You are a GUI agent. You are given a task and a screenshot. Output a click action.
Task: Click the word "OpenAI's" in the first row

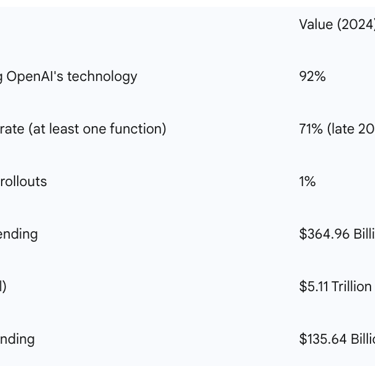click(35, 76)
